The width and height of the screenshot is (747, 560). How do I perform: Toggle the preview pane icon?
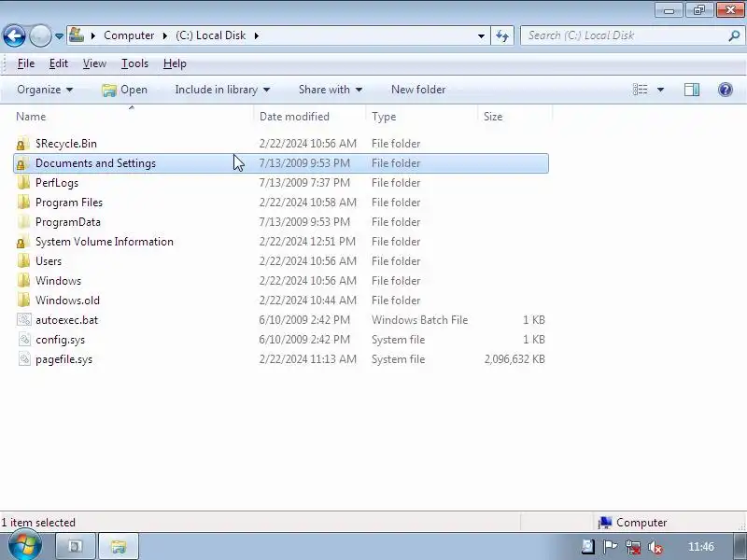[692, 90]
